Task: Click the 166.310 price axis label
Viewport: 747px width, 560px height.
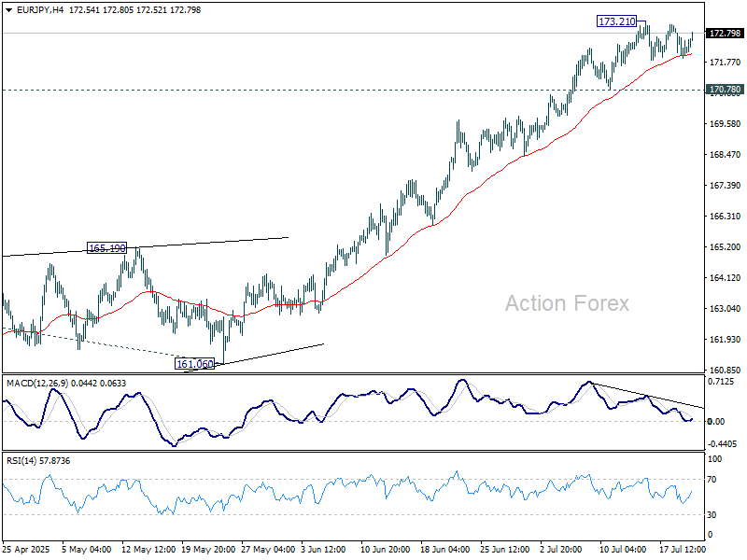Action: pyautogui.click(x=726, y=217)
